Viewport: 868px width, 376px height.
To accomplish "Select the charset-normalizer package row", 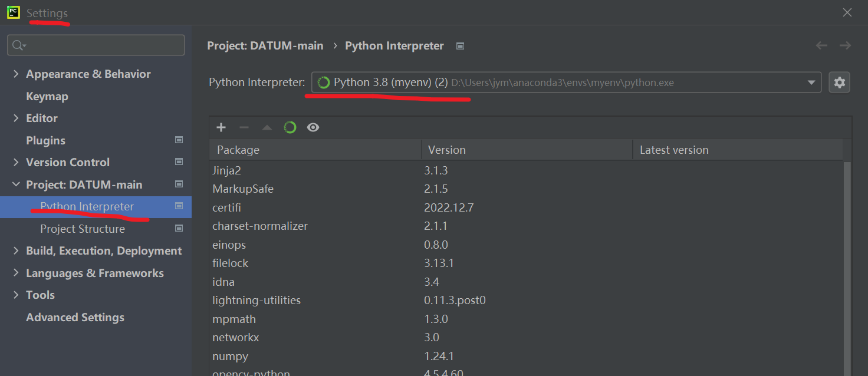I will [x=526, y=226].
